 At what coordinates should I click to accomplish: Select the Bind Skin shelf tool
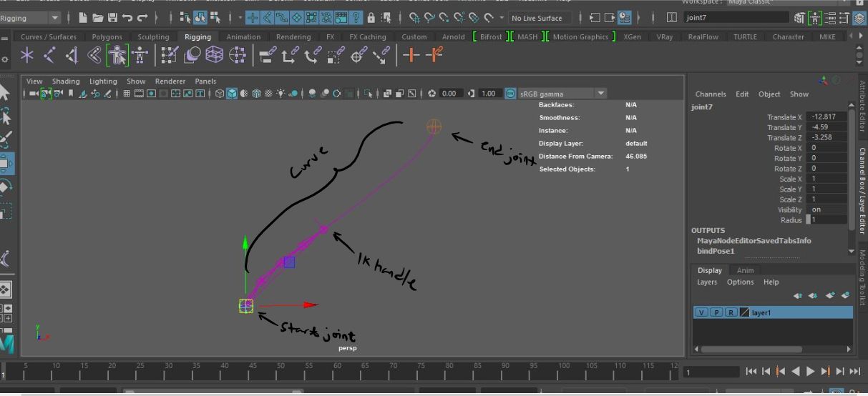pyautogui.click(x=94, y=54)
